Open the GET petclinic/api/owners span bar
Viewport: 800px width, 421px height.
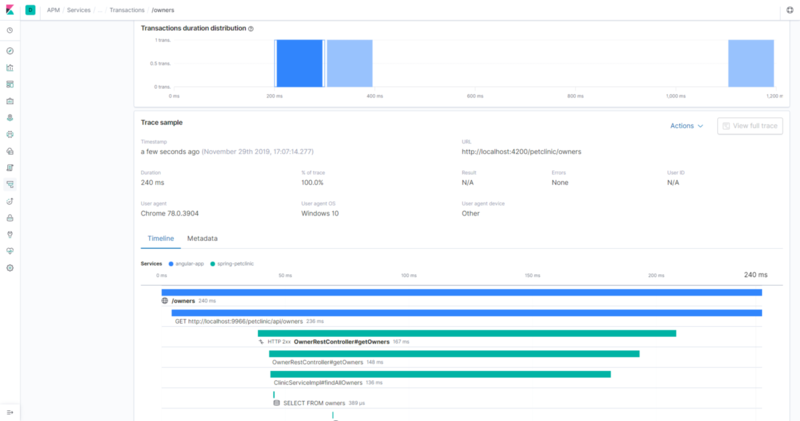point(467,313)
